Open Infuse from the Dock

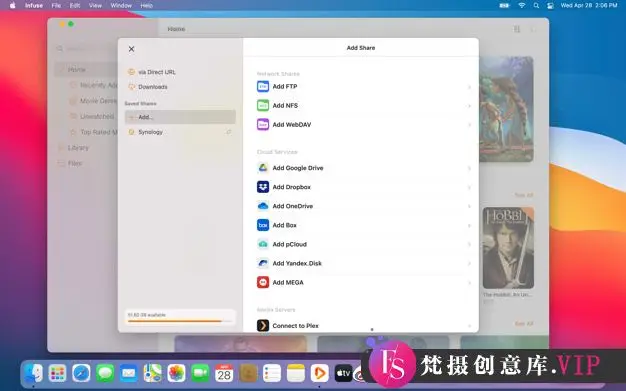[x=320, y=373]
